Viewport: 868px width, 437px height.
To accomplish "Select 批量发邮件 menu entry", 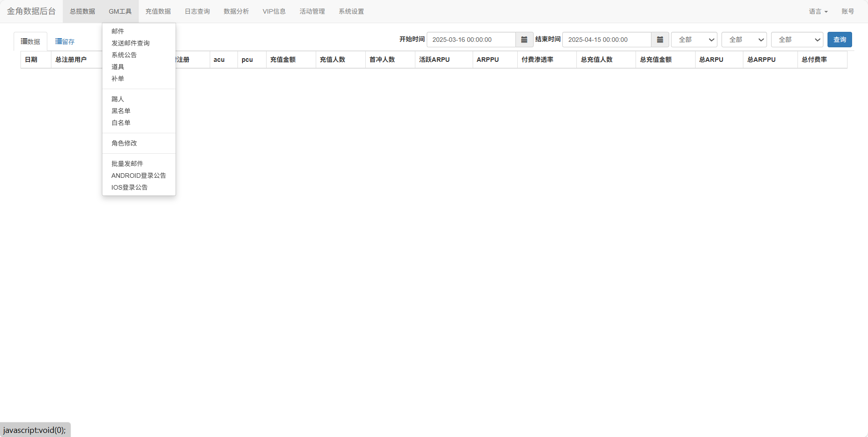I will point(139,163).
